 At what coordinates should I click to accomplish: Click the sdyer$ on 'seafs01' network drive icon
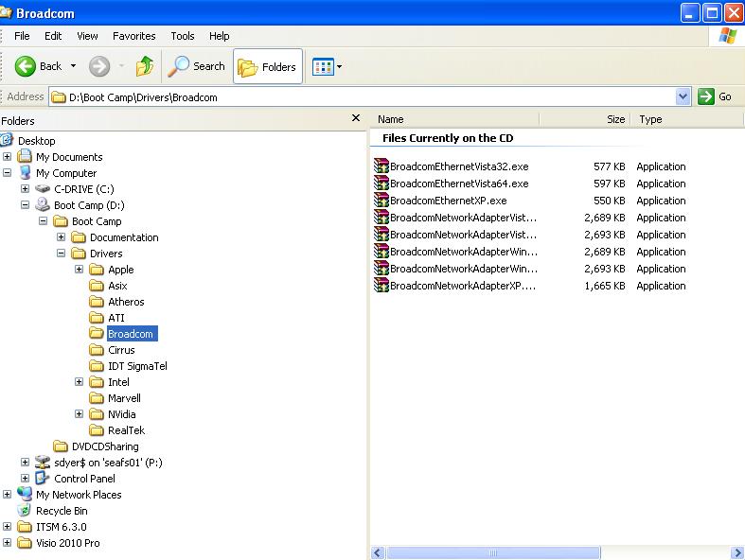pos(43,463)
